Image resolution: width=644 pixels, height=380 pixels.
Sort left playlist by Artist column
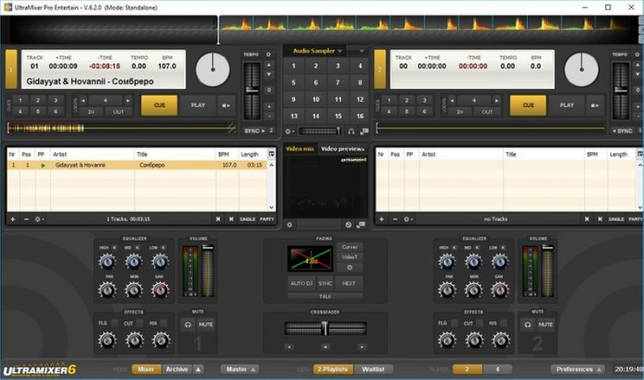point(93,154)
